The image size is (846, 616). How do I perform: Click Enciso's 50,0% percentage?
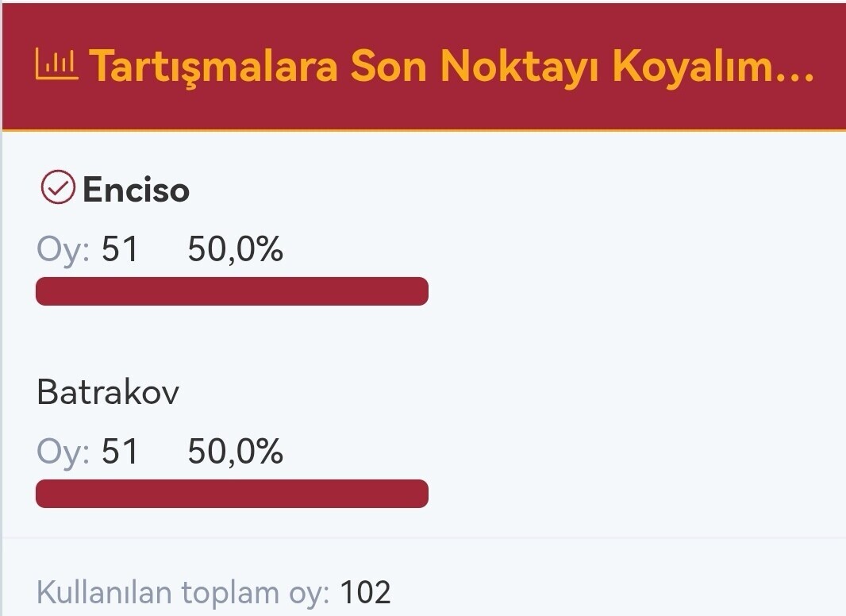pos(235,249)
